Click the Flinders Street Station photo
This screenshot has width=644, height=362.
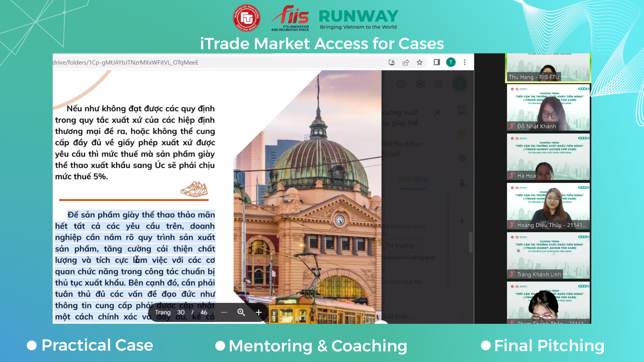(x=307, y=197)
